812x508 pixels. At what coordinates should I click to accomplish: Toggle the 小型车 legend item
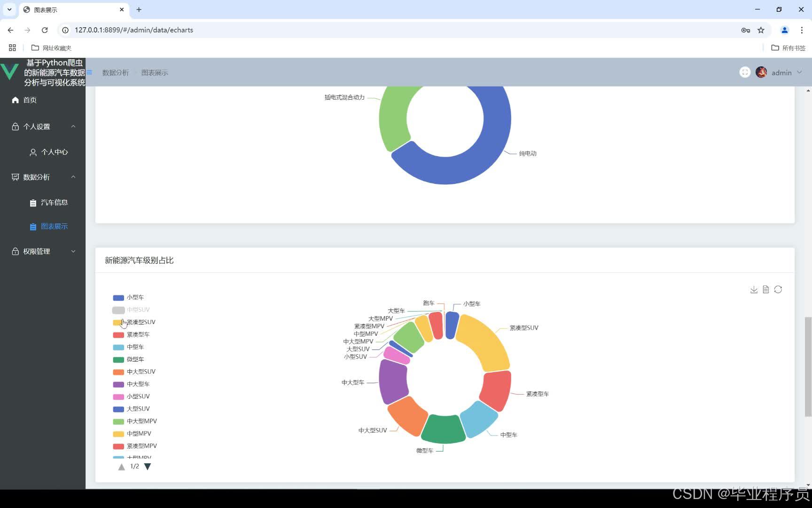click(128, 297)
